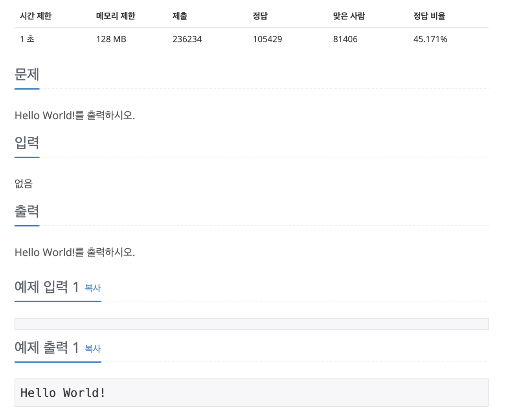This screenshot has height=420, width=511.
Task: Click the 정답 비율 column header
Action: pos(429,16)
